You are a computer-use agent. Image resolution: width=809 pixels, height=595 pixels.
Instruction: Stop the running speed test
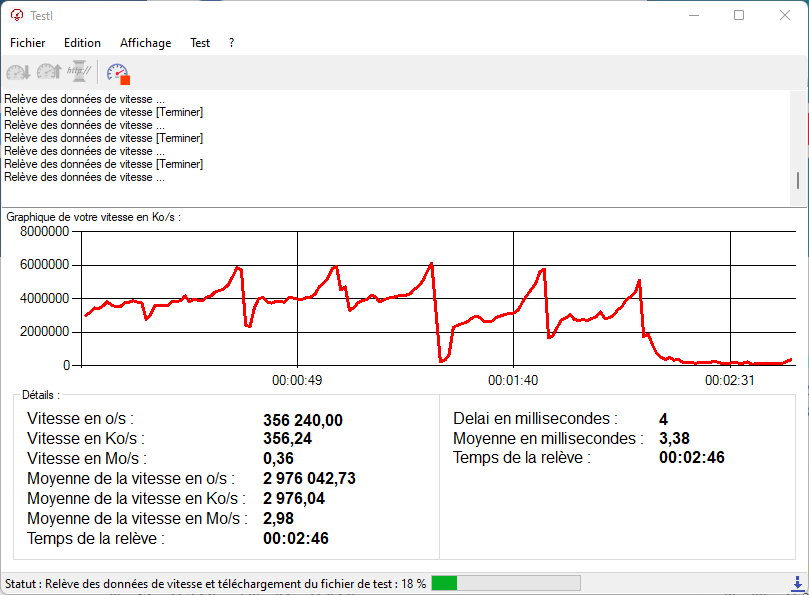tap(118, 73)
